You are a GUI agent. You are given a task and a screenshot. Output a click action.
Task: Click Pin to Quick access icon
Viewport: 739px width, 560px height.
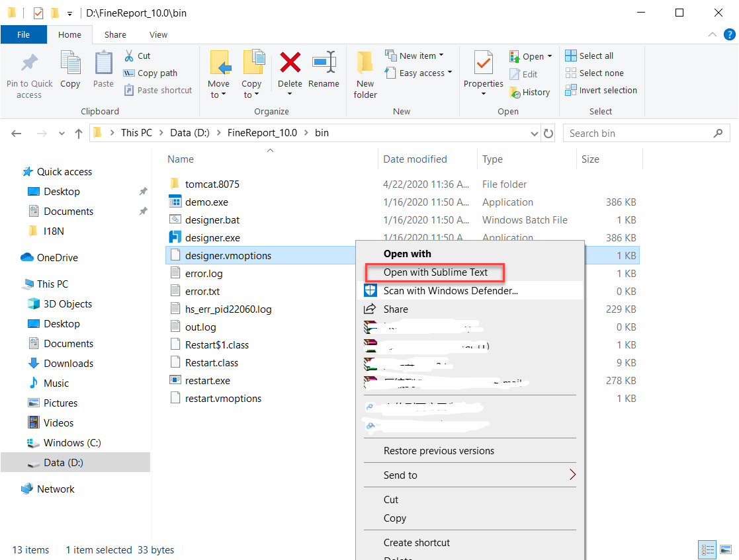(x=29, y=63)
